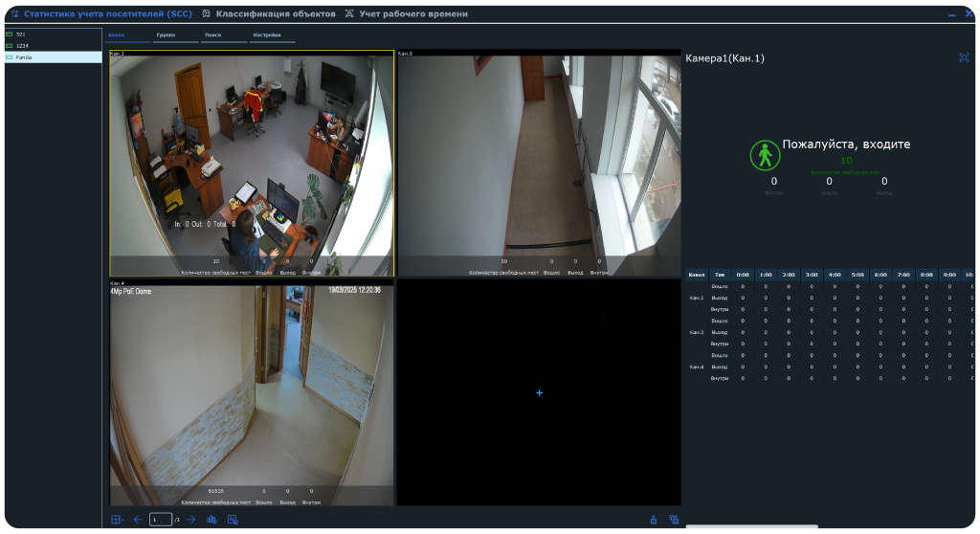Click the page number input field

point(159,520)
